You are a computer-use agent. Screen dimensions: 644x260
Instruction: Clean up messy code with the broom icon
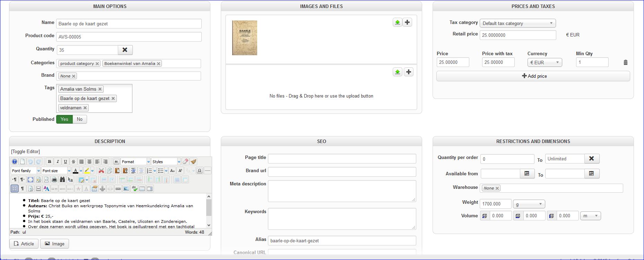click(x=193, y=161)
